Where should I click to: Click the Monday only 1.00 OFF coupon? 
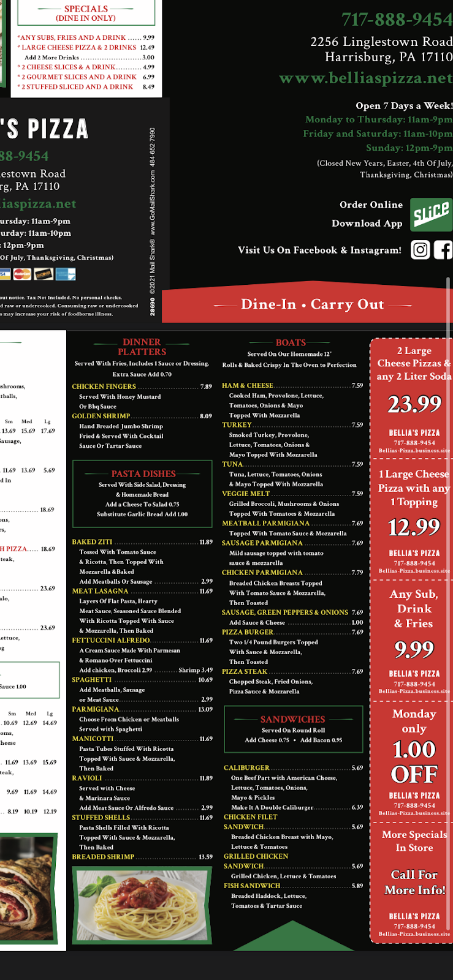(414, 759)
